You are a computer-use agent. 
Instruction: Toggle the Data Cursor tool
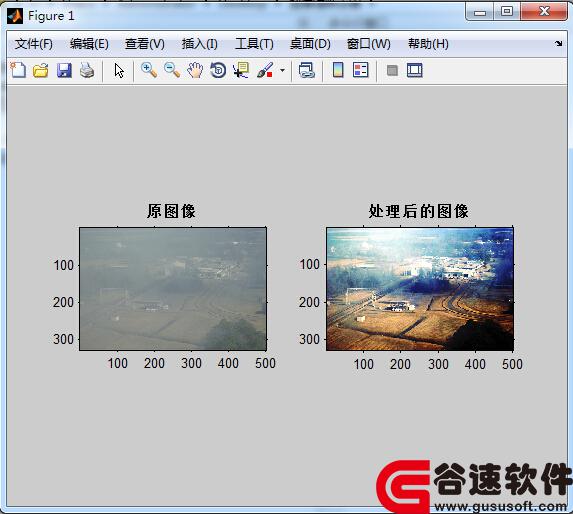pos(241,70)
